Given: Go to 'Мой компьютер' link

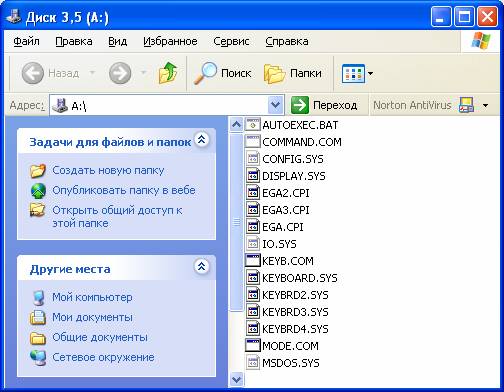Looking at the screenshot, I should (92, 297).
